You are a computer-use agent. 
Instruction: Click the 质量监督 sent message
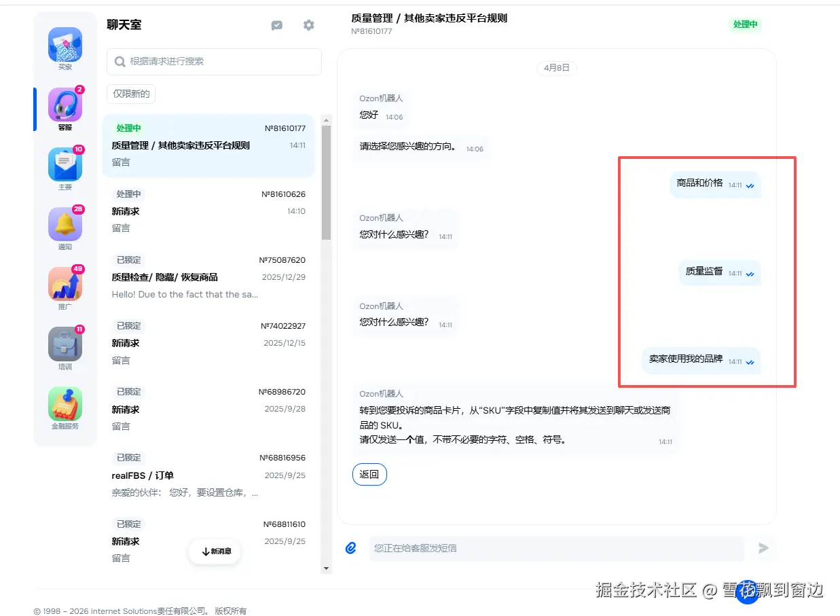(x=720, y=272)
